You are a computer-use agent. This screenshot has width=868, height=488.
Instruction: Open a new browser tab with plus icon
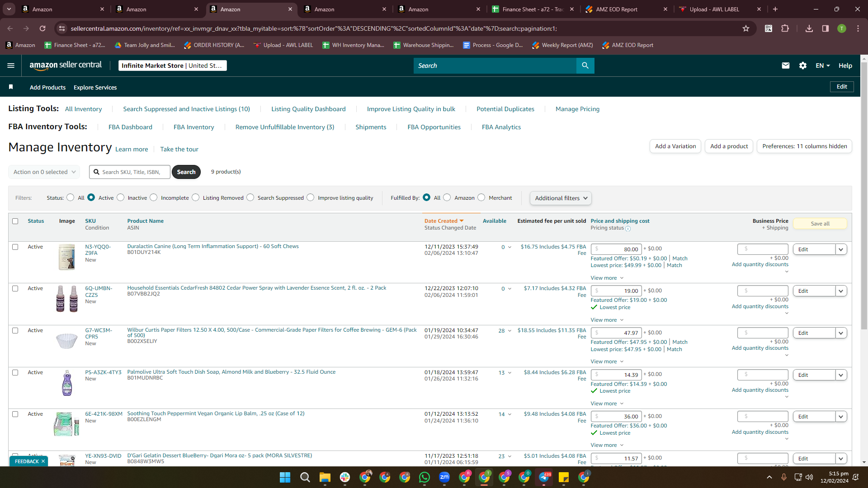coord(775,9)
